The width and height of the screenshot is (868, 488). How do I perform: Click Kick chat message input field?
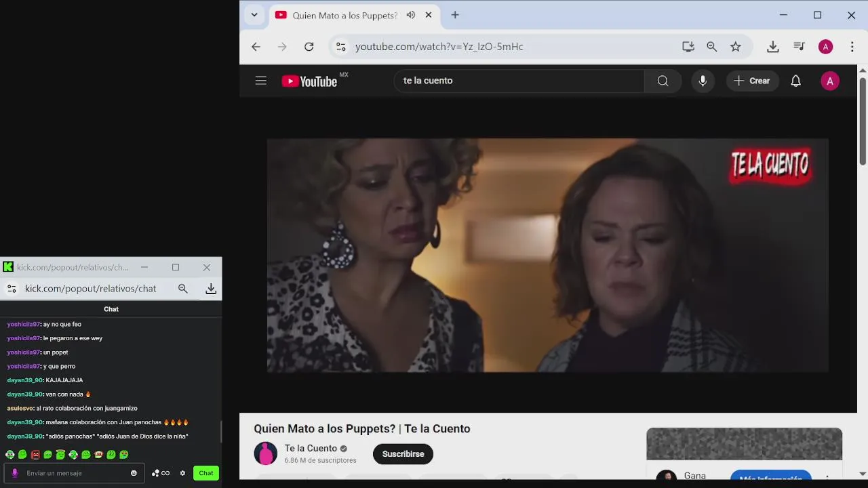(74, 473)
